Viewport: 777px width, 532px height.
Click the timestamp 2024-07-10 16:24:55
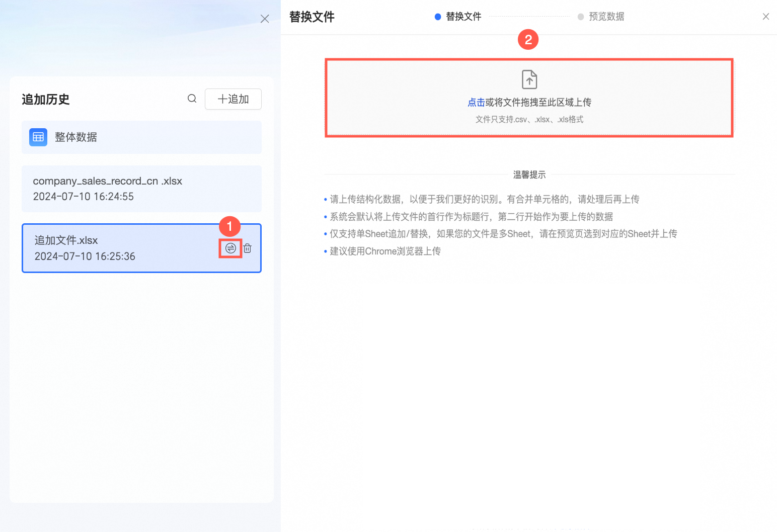click(x=84, y=197)
